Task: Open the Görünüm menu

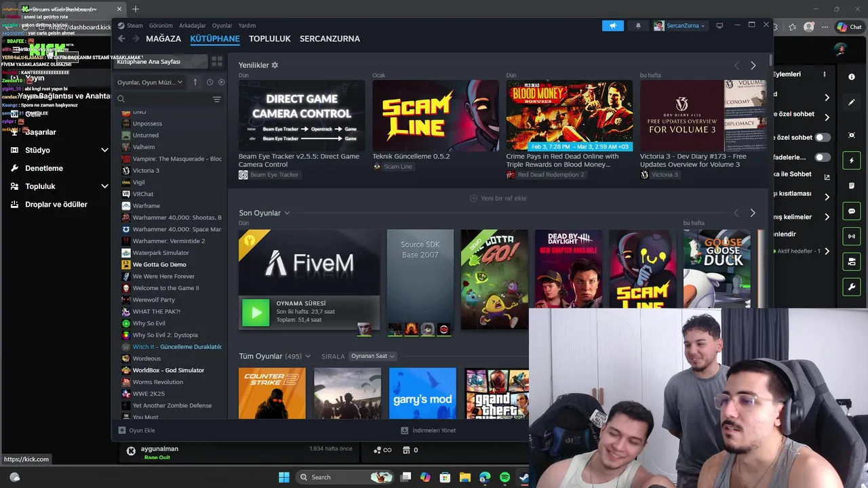Action: click(161, 26)
